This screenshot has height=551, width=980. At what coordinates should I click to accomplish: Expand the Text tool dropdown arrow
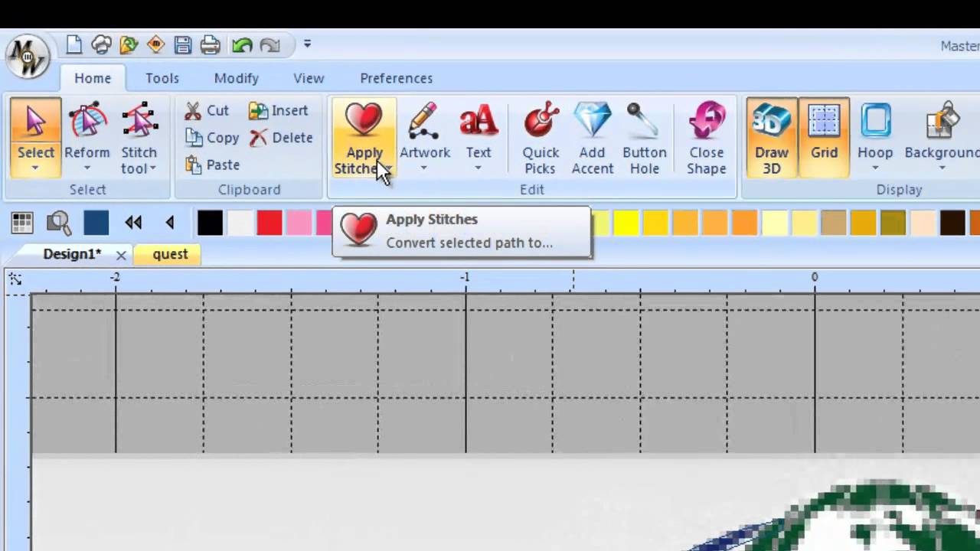[x=478, y=168]
